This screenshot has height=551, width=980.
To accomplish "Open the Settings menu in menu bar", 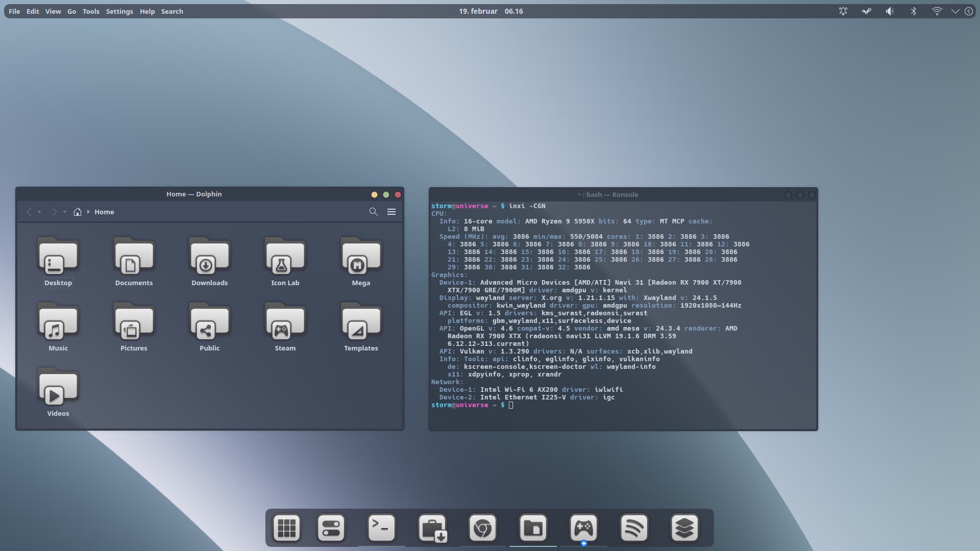I will coord(119,11).
